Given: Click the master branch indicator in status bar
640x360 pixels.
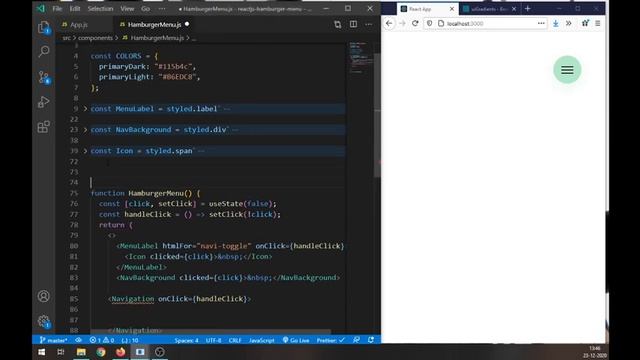Looking at the screenshot, I should tap(53, 340).
